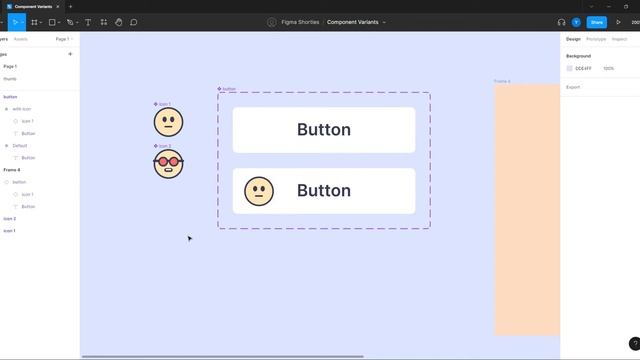Select top-level icon 1 component layer
Screen dimensions: 640x360
9,231
